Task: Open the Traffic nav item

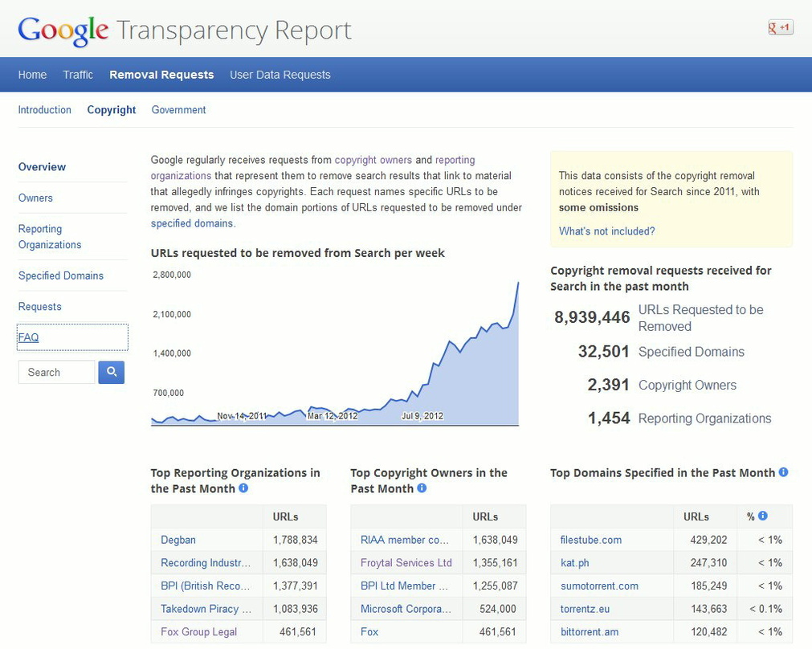Action: click(78, 75)
